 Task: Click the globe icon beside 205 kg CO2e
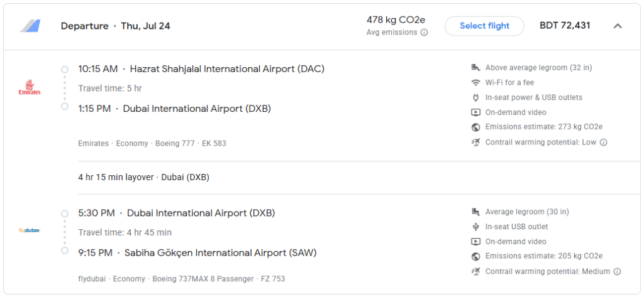point(475,256)
